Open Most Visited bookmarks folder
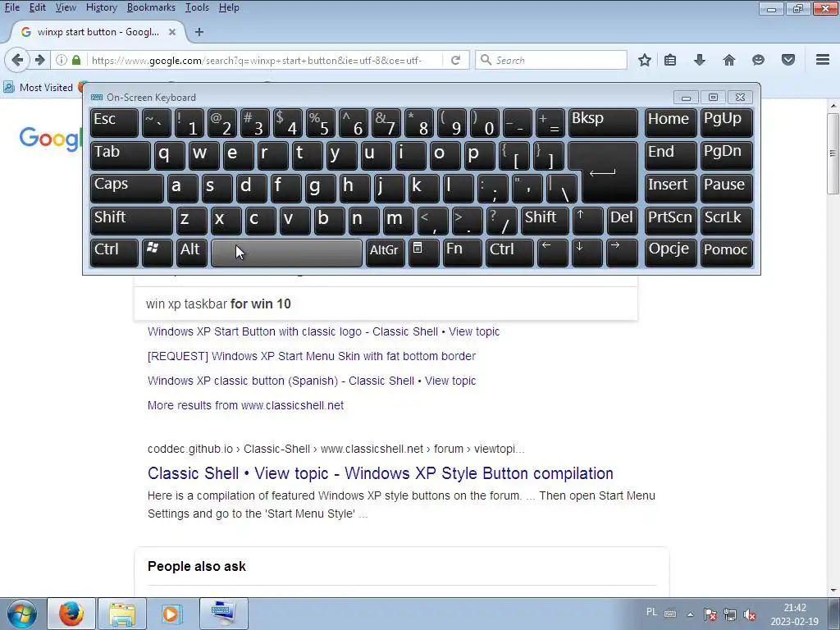The width and height of the screenshot is (840, 630). pos(38,87)
